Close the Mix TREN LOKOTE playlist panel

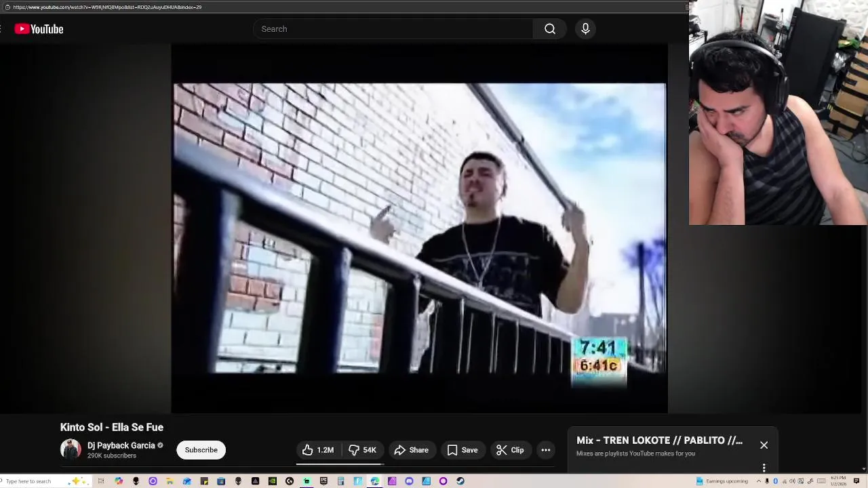(764, 445)
